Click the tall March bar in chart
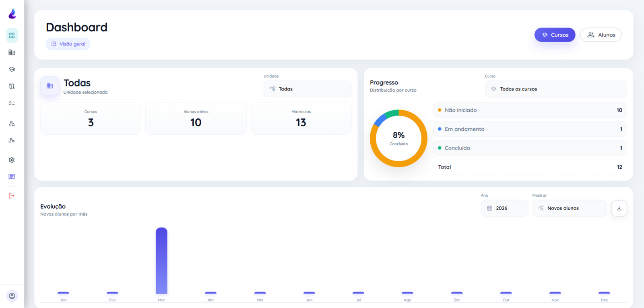Screen dimensions: 644x308 pos(161,261)
